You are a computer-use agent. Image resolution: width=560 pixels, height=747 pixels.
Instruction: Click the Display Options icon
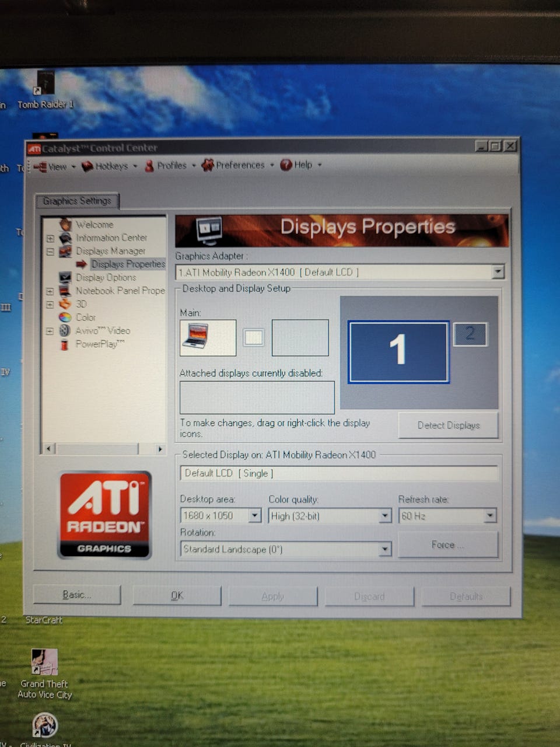tap(65, 277)
